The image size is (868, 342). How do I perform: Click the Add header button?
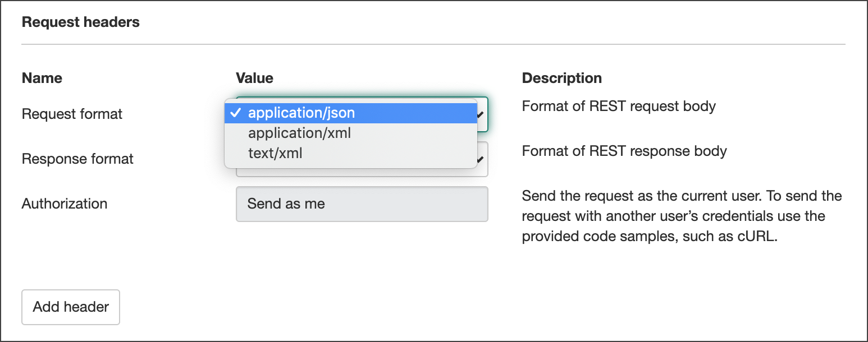[70, 307]
